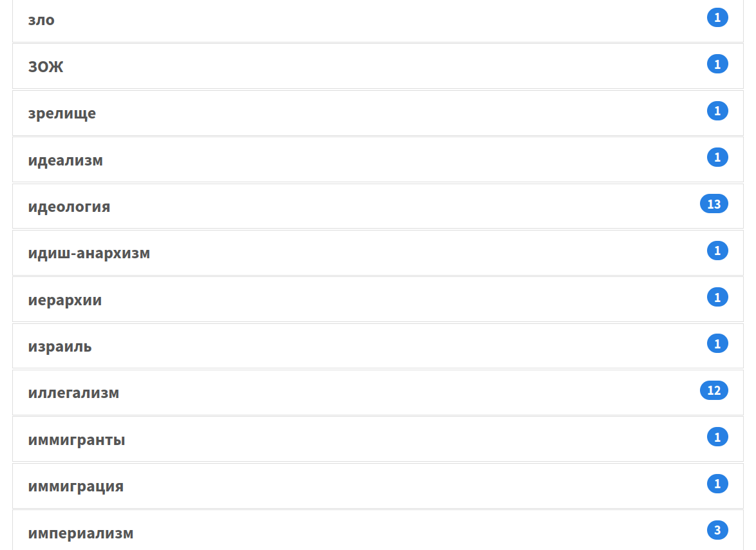Open the "зло" tag link
The width and height of the screenshot is (756, 550).
(41, 20)
